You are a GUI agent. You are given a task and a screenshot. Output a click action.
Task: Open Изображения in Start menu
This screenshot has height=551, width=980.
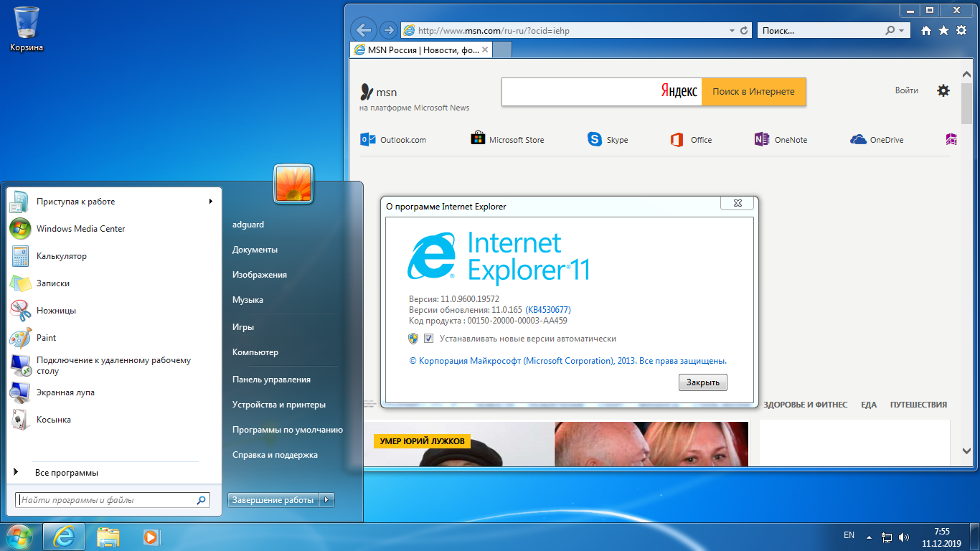260,275
